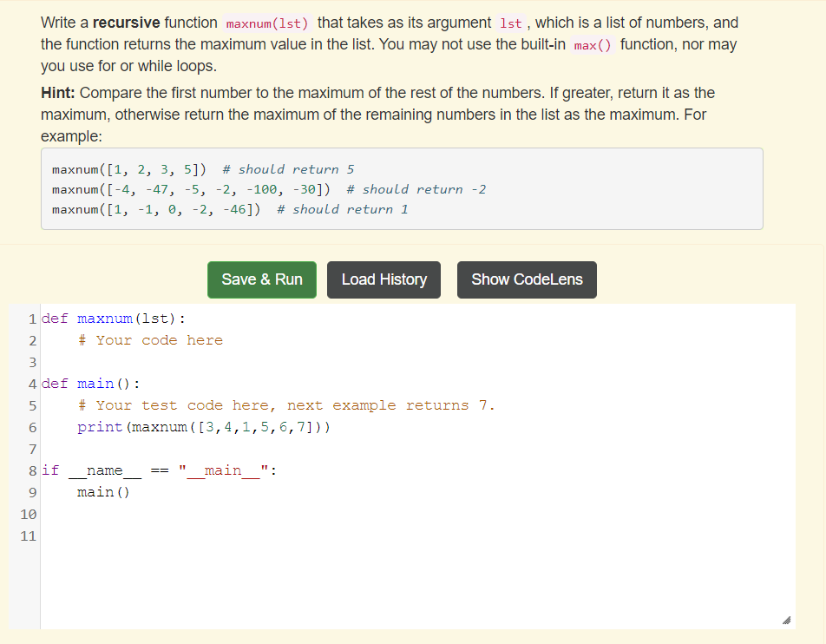Click the comment 'next example returns 7.'
This screenshot has height=644, width=826.
tap(390, 405)
